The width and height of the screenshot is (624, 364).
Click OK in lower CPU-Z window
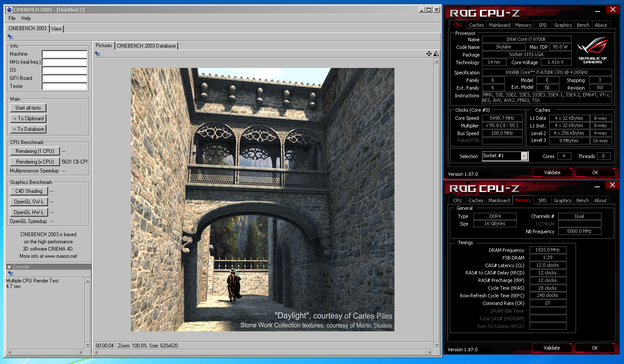(595, 348)
